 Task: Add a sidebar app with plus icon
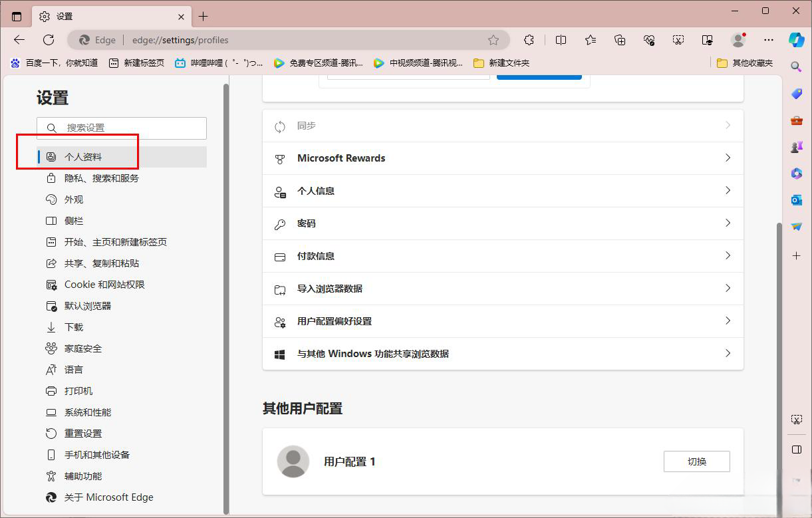click(x=796, y=255)
